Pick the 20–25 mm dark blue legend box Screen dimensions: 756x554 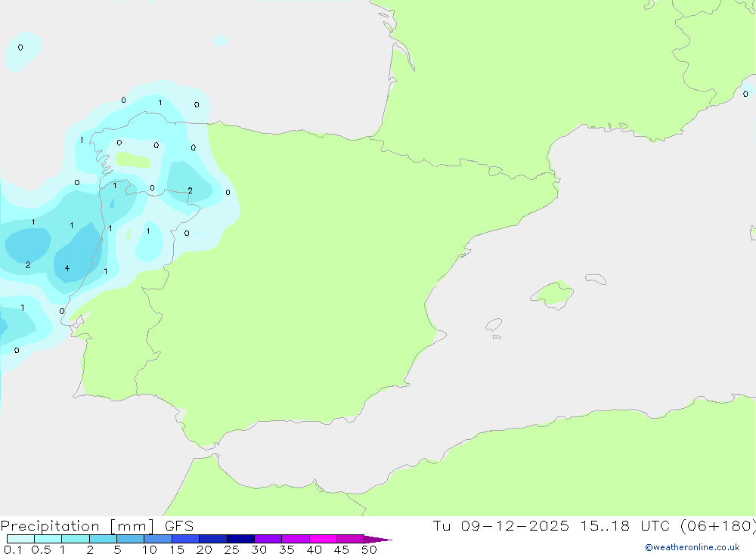tap(212, 539)
